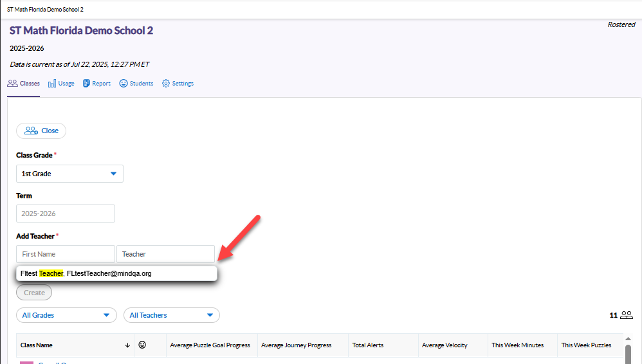Click the Rostered label
Viewport: 642px width, 364px height.
pos(621,24)
